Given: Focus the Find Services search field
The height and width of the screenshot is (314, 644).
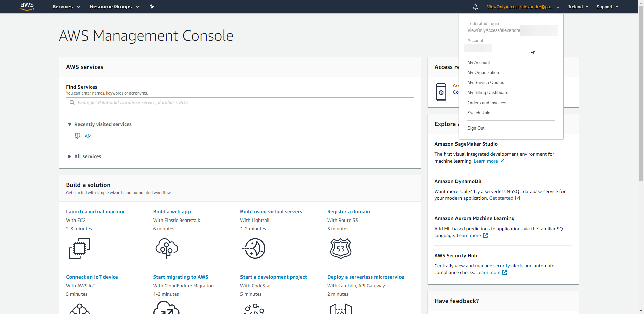Looking at the screenshot, I should [240, 102].
